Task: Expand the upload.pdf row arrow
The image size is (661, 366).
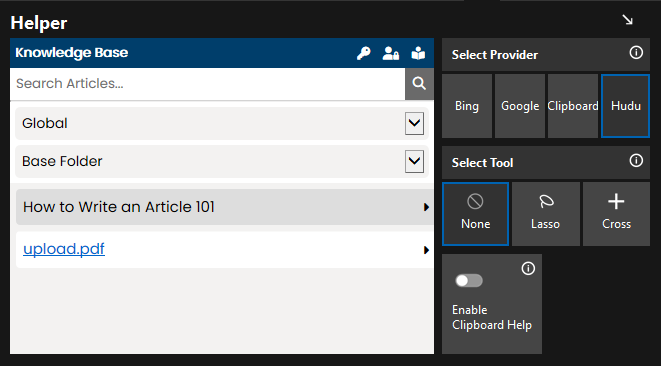Action: click(x=426, y=250)
